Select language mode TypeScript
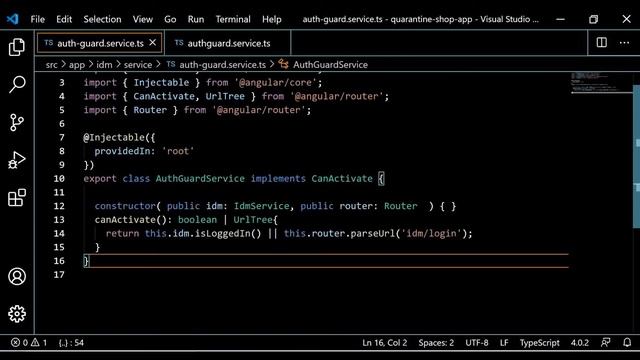Image resolution: width=640 pixels, height=360 pixels. pos(539,342)
